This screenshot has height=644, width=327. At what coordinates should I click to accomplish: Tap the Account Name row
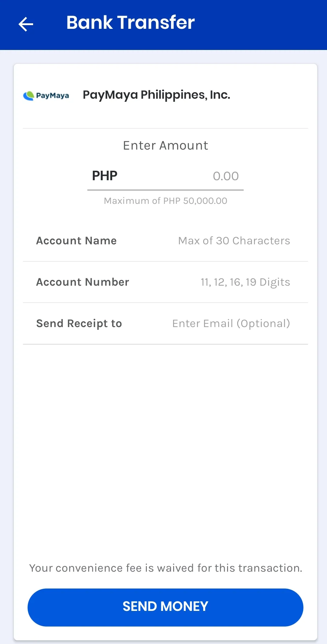coord(165,241)
